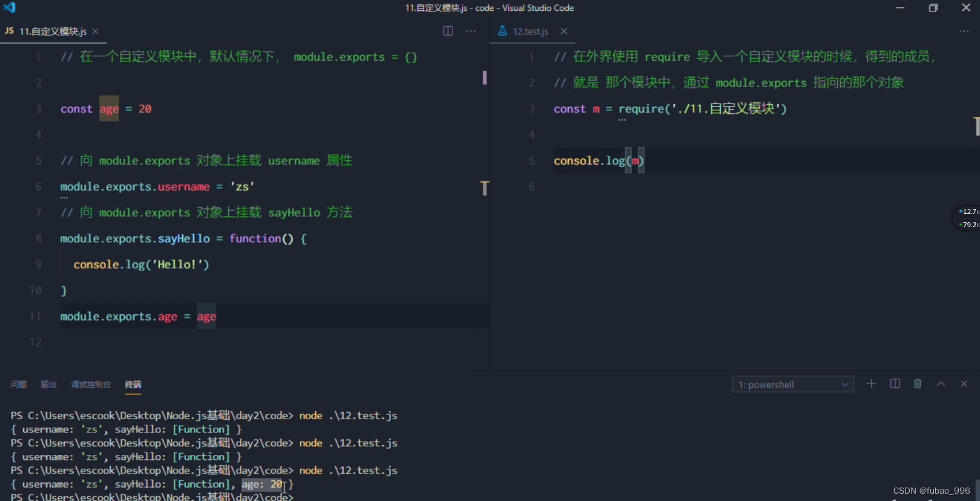Open the 输出 panel tab

(48, 384)
